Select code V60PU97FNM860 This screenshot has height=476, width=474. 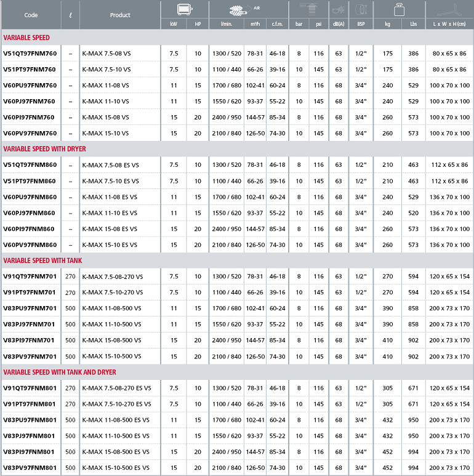coord(30,197)
